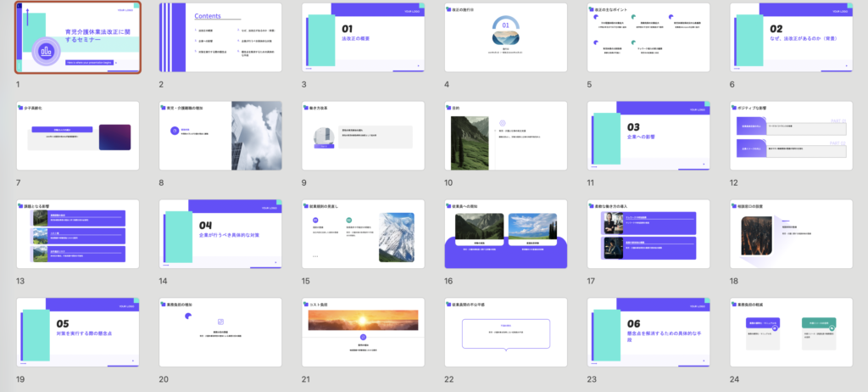Viewport: 868px width, 392px height.
Task: Choose slide 5 改正の主なポイント
Action: pos(648,37)
